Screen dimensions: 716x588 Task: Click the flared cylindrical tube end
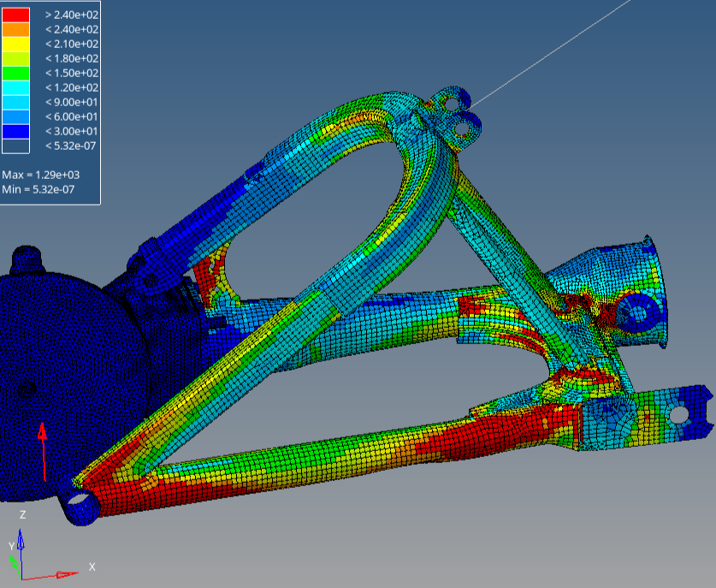tap(640, 291)
